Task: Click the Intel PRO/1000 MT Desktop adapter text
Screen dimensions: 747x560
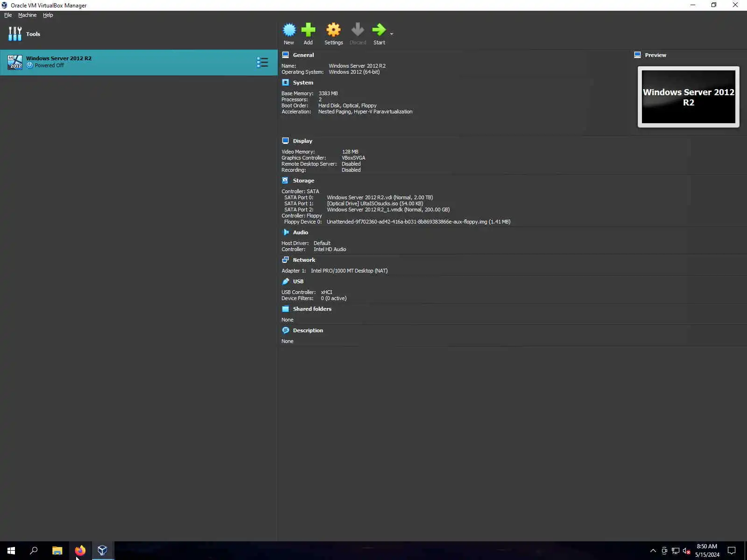Action: pos(349,271)
